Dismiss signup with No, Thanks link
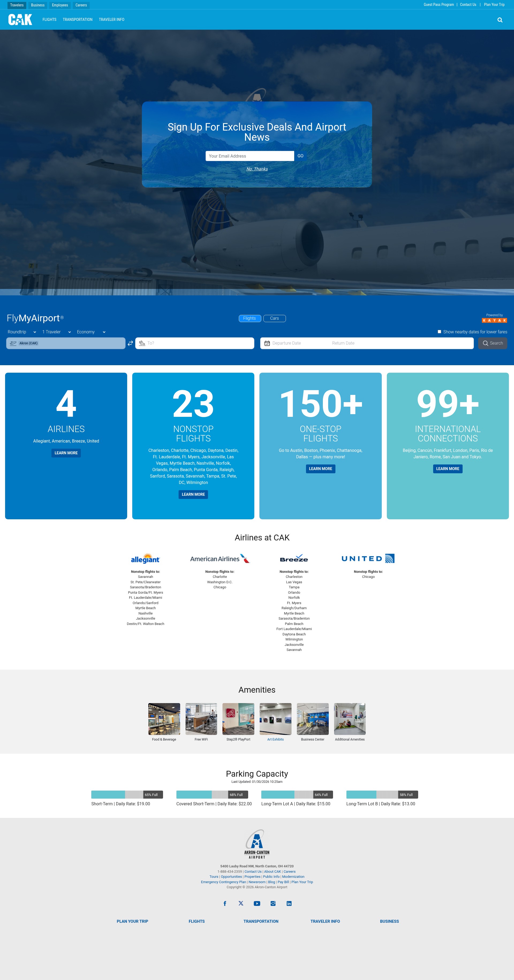The width and height of the screenshot is (514, 980). [x=257, y=169]
